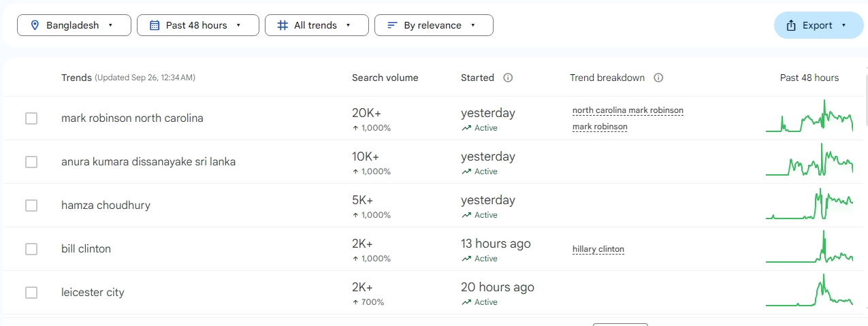Tick the leicester city row checkbox
The image size is (868, 326).
(x=31, y=293)
